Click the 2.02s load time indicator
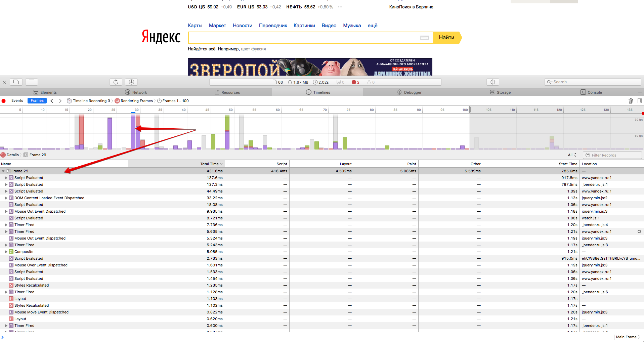This screenshot has height=342, width=644. click(x=321, y=82)
